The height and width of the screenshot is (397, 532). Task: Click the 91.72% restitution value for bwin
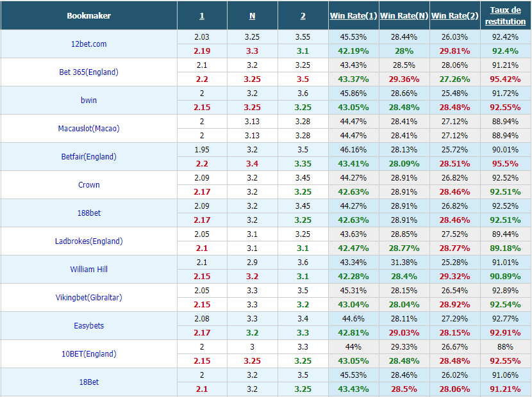505,93
